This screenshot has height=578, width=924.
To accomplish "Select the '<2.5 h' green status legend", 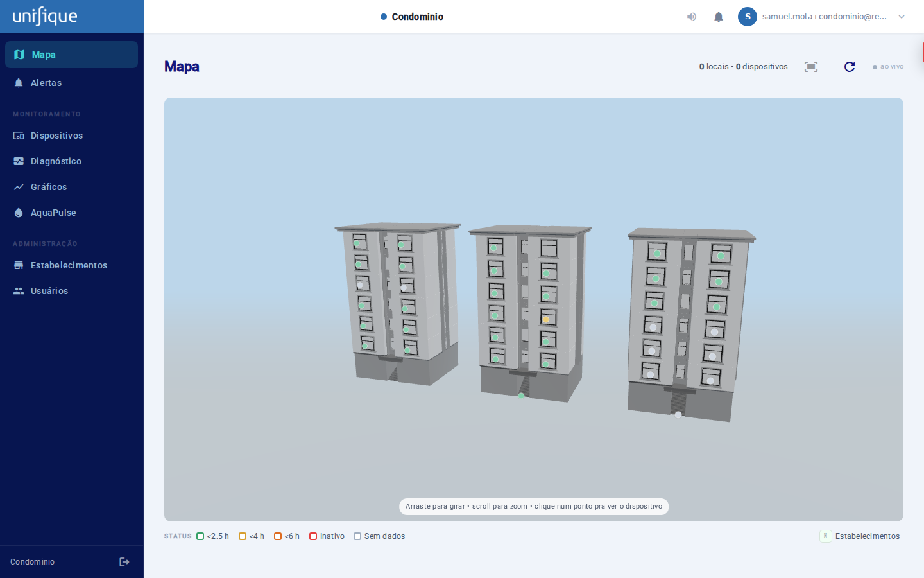I will click(212, 536).
